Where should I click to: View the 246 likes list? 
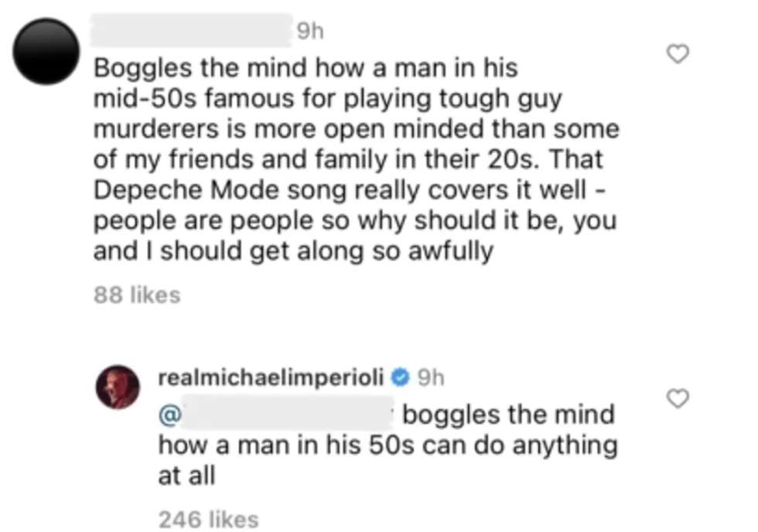(x=208, y=520)
